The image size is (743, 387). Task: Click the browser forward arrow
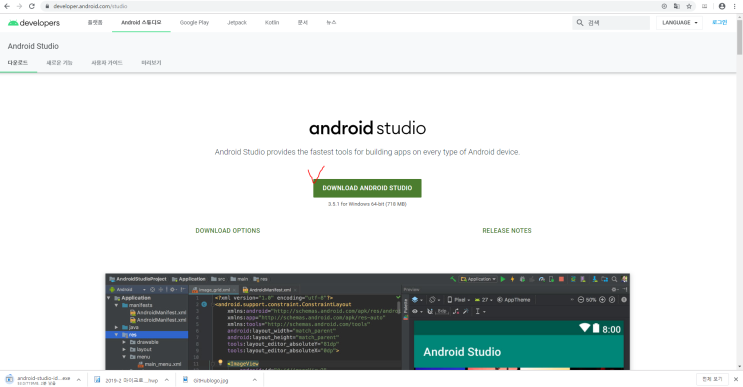pos(19,6)
